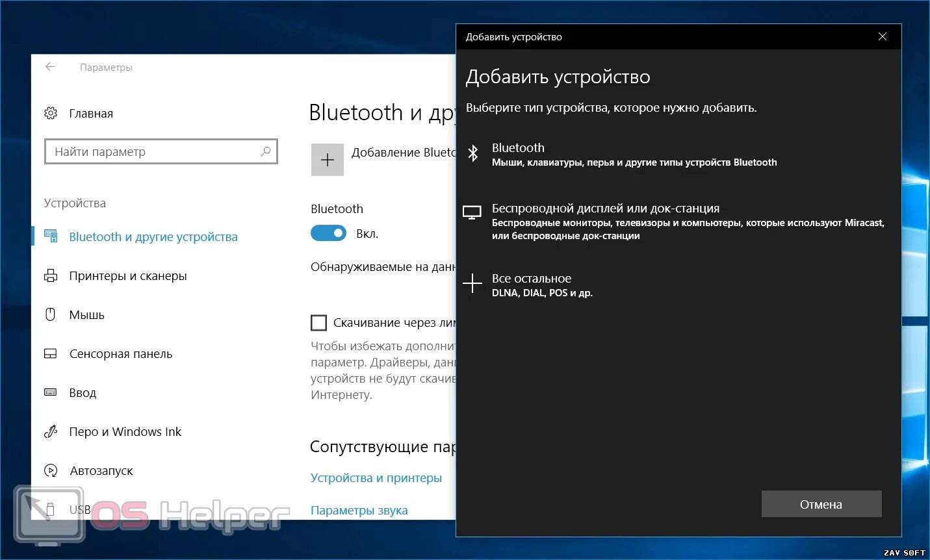Click the Bluetooth devices sidebar icon

(51, 236)
